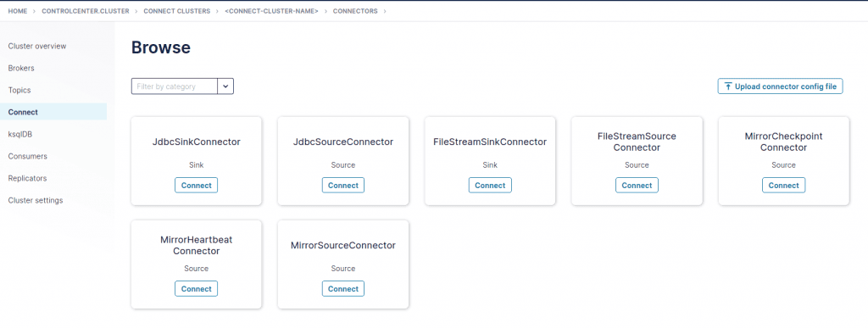The height and width of the screenshot is (328, 868).
Task: Click Source label under JdbcSourceConnector
Action: (x=343, y=164)
